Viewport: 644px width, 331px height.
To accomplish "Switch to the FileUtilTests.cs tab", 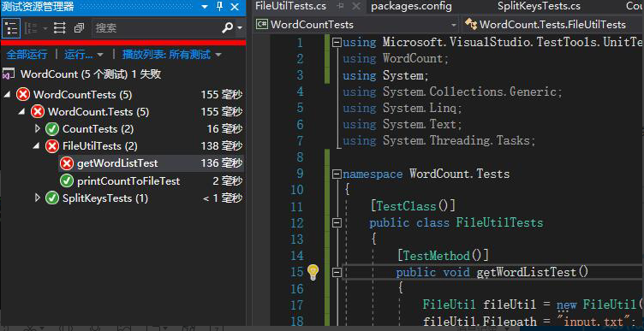I will tap(291, 6).
